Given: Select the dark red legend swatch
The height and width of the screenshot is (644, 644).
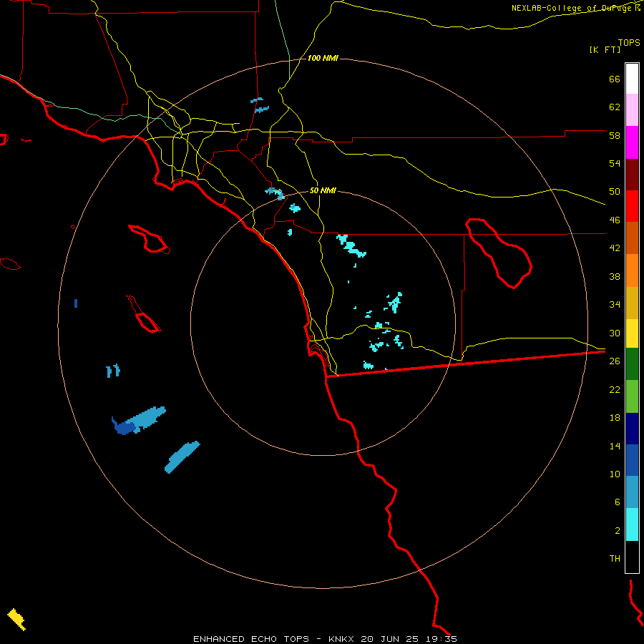Looking at the screenshot, I should [x=632, y=175].
